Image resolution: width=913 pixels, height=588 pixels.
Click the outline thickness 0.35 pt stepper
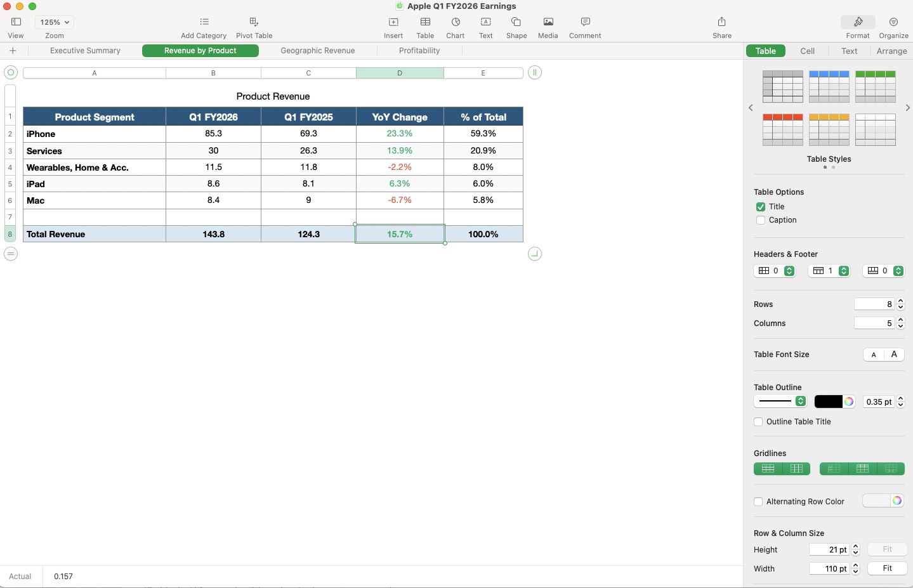pyautogui.click(x=900, y=402)
